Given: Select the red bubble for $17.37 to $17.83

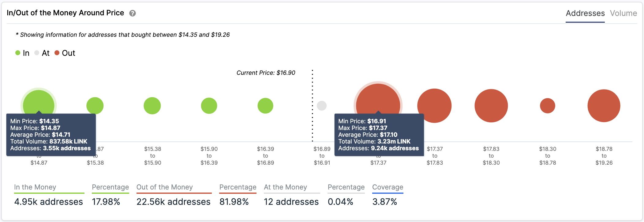Looking at the screenshot, I should [434, 106].
